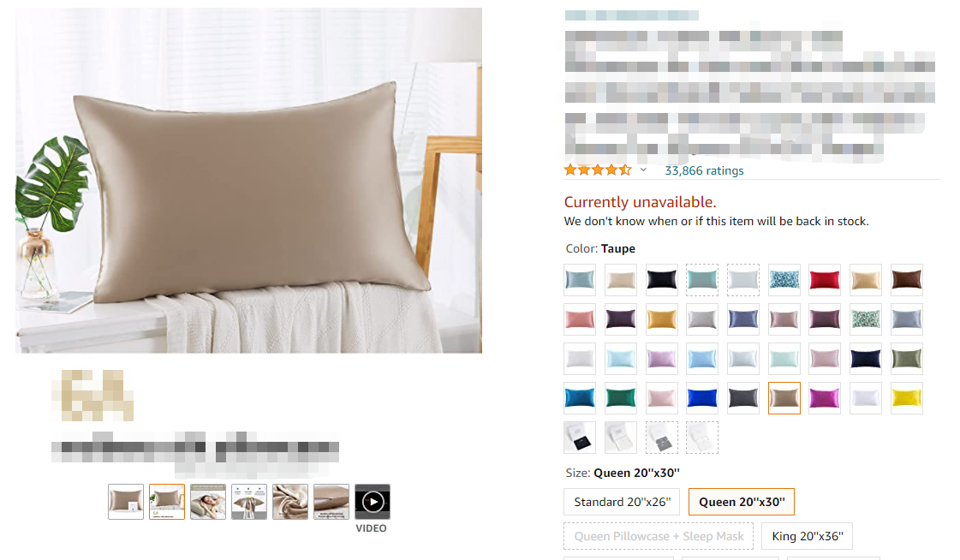
Task: Expand the star rating dropdown arrow
Action: coord(643,170)
